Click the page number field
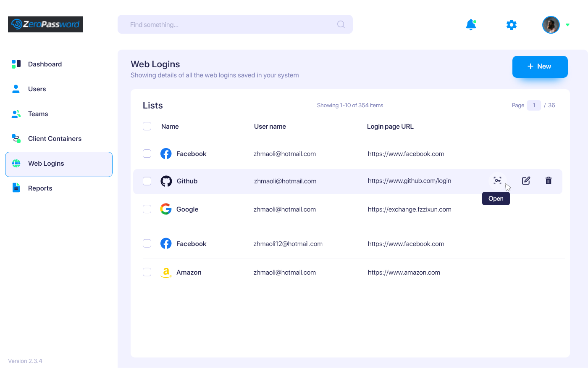This screenshot has width=588, height=368. 534,105
